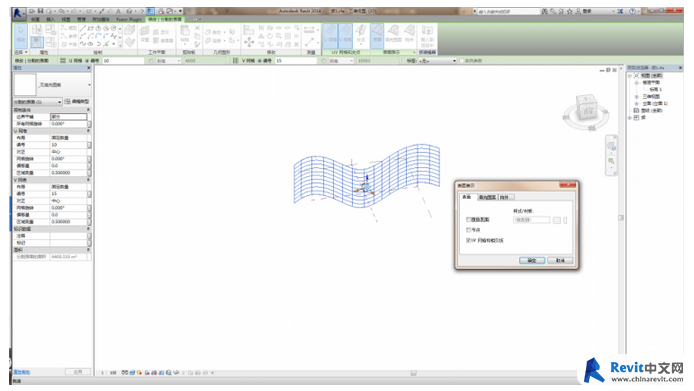Click the help question mark icon

[633, 11]
